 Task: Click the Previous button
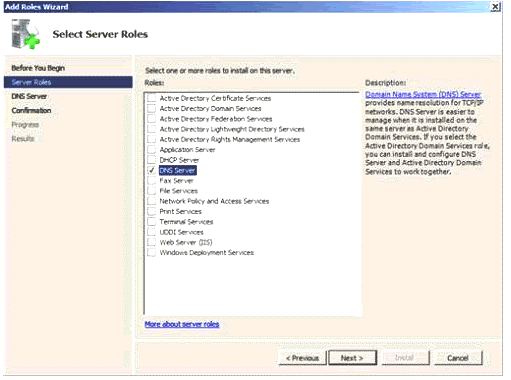pyautogui.click(x=302, y=358)
